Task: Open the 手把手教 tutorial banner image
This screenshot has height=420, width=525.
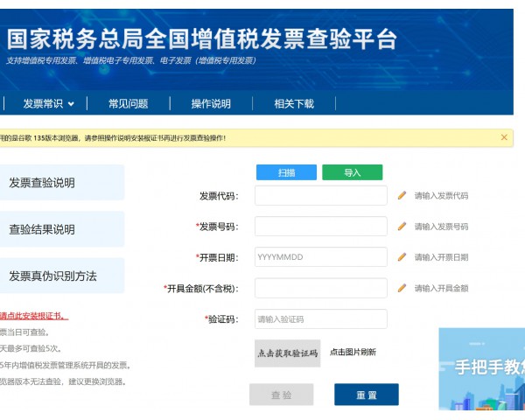Action: [482, 368]
